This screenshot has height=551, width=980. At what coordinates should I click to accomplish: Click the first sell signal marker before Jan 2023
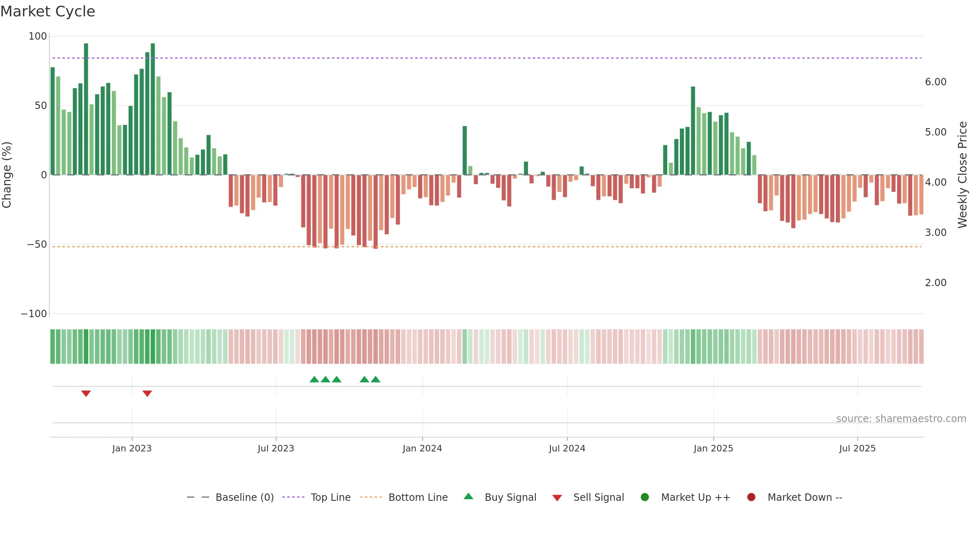point(86,393)
